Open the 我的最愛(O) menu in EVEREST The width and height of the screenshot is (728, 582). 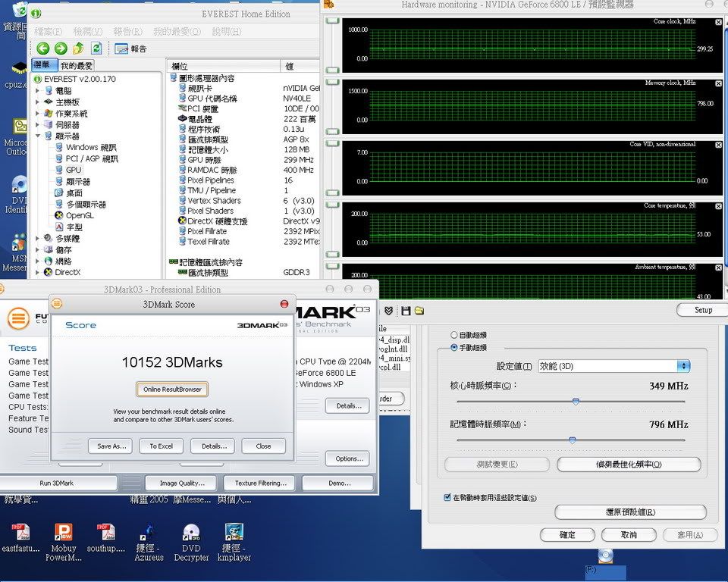177,32
